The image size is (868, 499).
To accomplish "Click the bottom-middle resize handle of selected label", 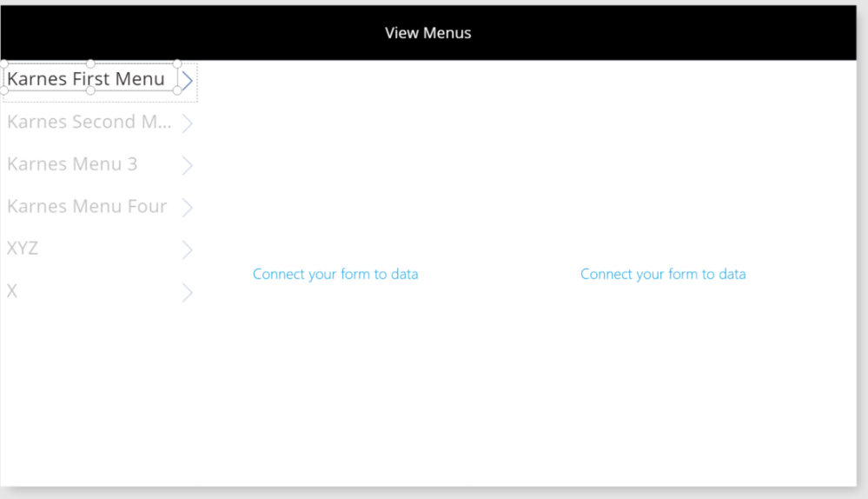I will (90, 90).
